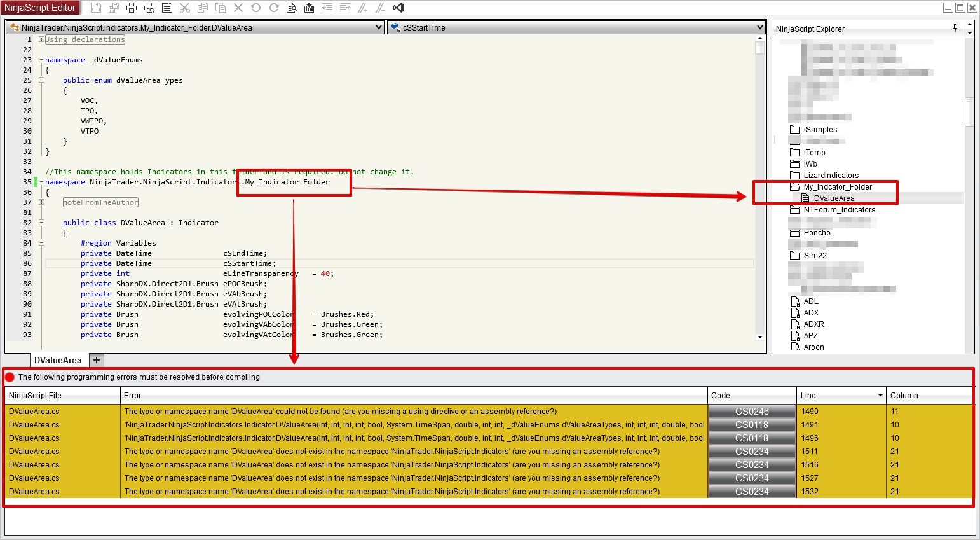
Task: Click the CS0234 code for line 1511
Action: pyautogui.click(x=752, y=452)
